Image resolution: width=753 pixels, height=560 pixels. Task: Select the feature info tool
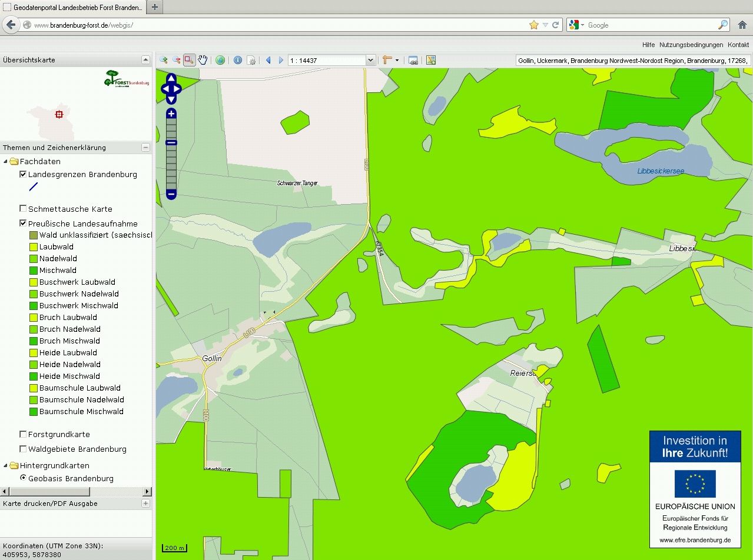(x=238, y=60)
